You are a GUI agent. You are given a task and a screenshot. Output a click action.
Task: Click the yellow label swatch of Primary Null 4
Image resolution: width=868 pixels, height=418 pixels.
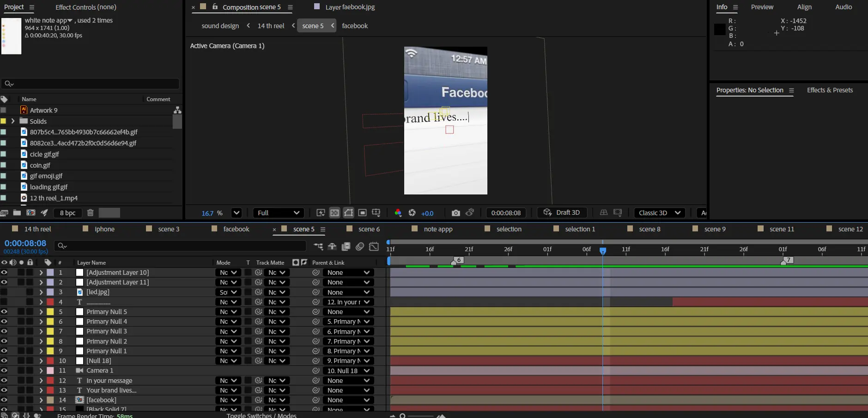coord(50,321)
